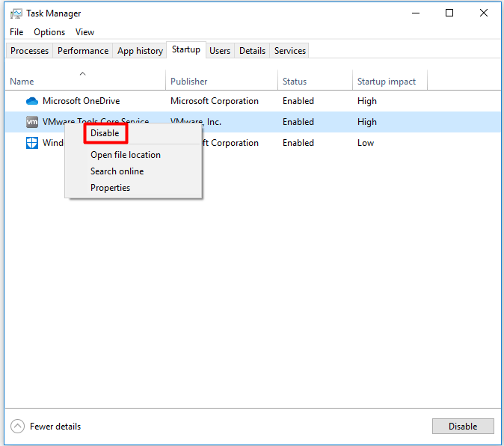Screen dimensions: 504x446
Task: Sort by the Publisher column header
Action: [x=221, y=80]
